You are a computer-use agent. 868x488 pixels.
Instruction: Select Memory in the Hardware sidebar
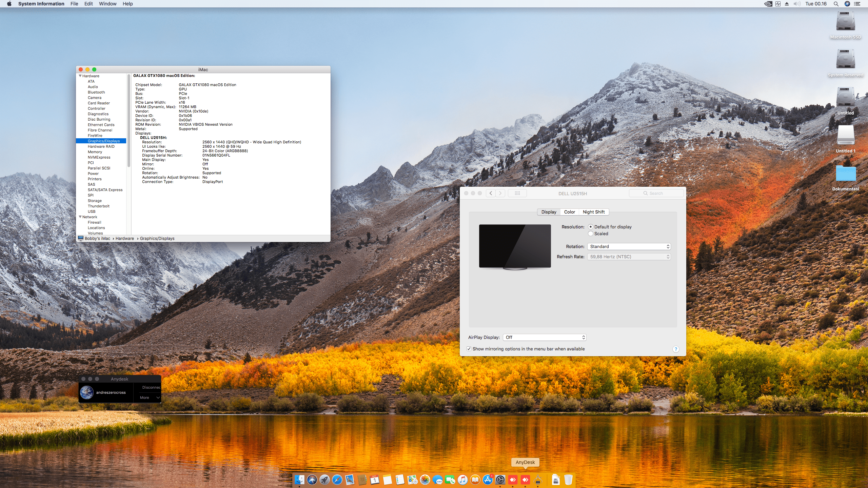(95, 152)
